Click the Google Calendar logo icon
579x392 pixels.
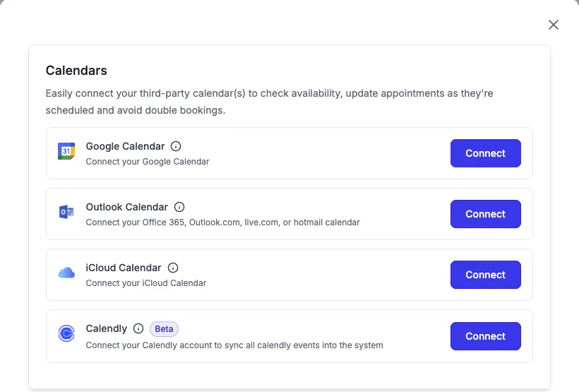pyautogui.click(x=66, y=151)
